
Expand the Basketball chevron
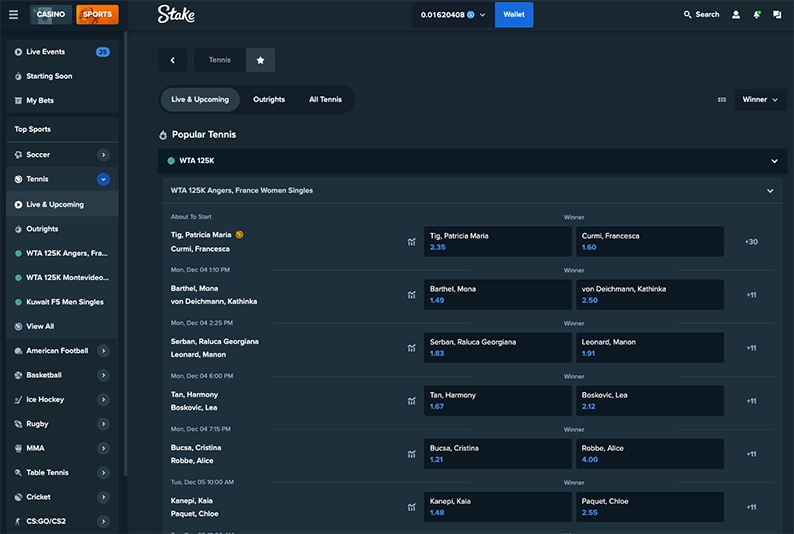(103, 375)
